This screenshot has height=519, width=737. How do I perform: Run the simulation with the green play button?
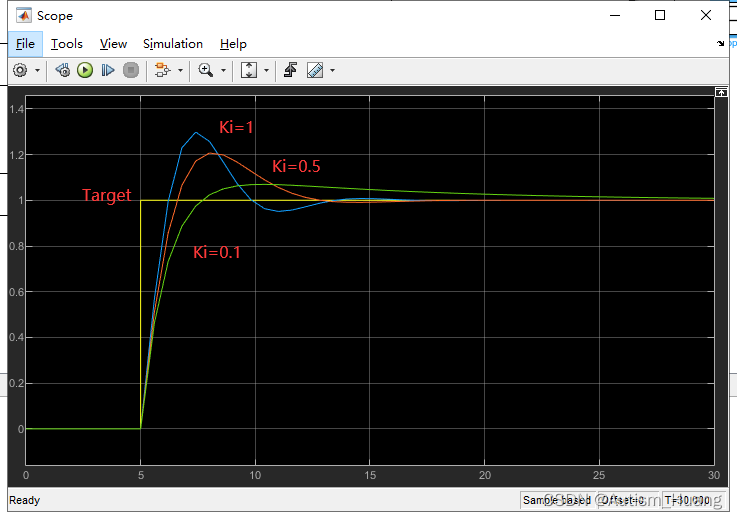tap(85, 71)
